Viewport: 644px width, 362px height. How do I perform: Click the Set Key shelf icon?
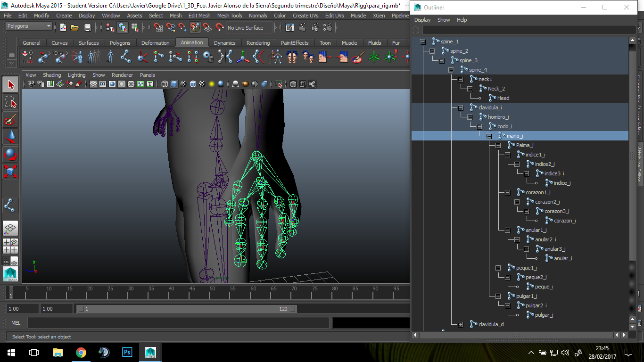[28, 57]
